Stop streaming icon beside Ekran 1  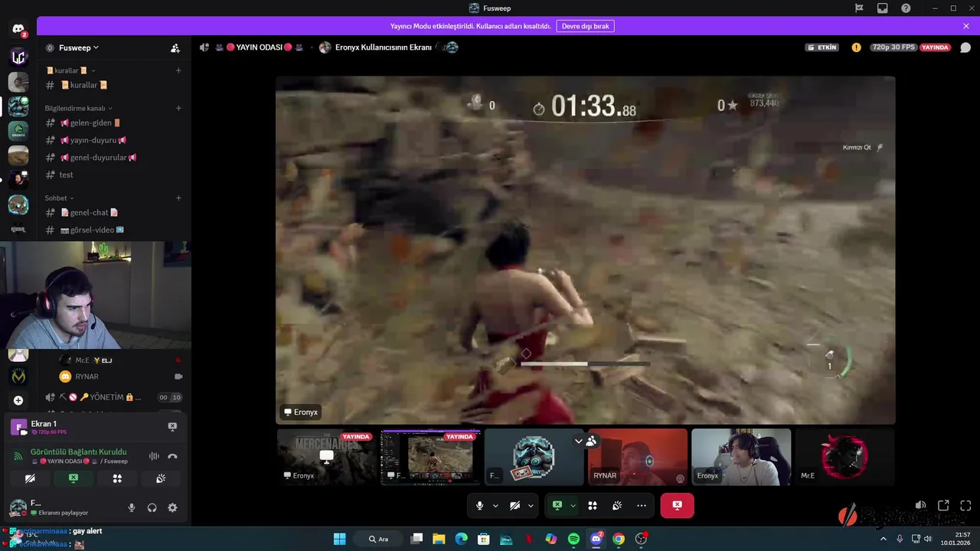pyautogui.click(x=172, y=426)
